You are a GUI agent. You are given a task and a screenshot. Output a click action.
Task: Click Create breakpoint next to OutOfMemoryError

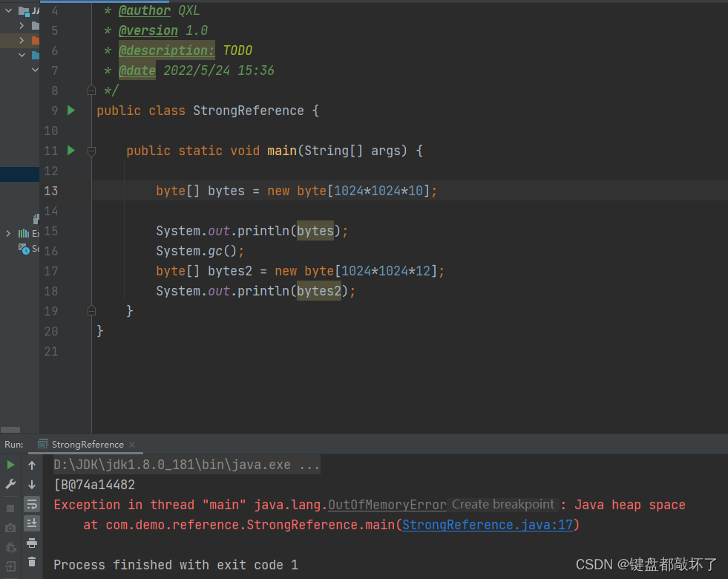502,504
